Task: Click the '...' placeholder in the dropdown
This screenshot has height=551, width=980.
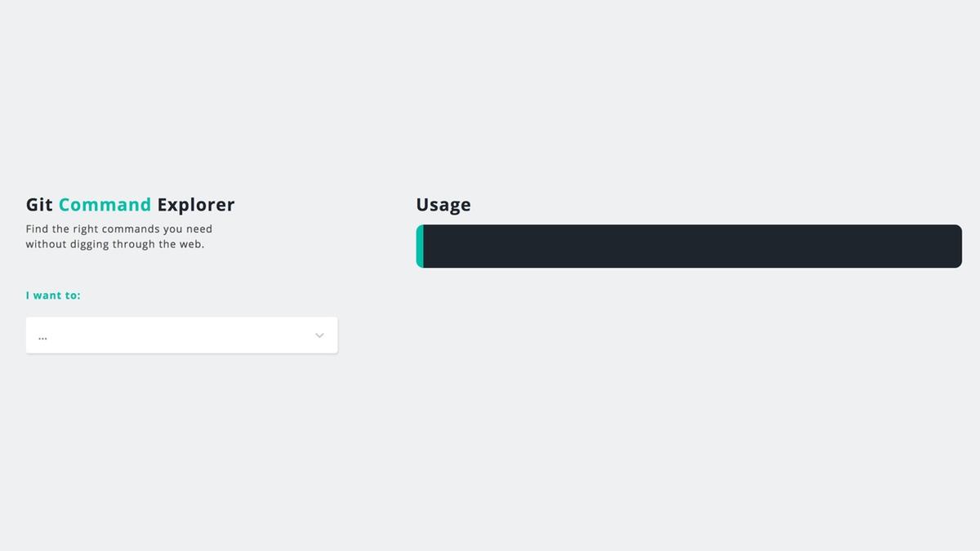Action: click(42, 336)
